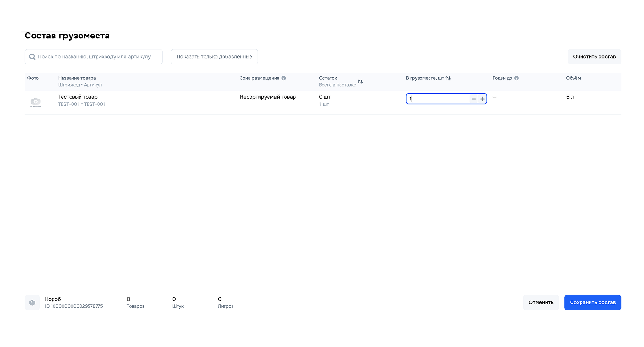Expand product details for Тестовый товар
Viewport: 644px width, 347px height.
pyautogui.click(x=77, y=97)
